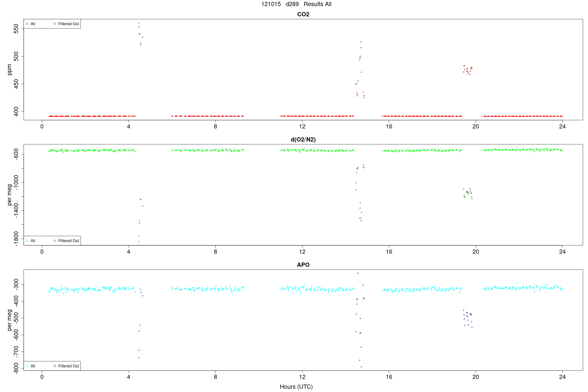Select the dark red 'Filtered Out' marker in CO2 legend

coord(55,24)
